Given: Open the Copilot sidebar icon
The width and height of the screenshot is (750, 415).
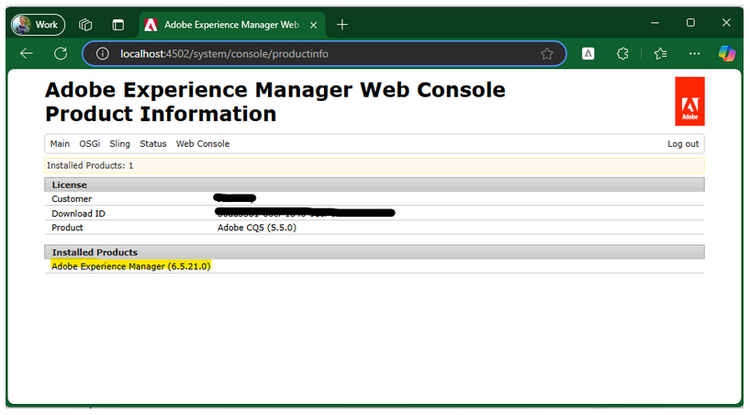Looking at the screenshot, I should click(727, 54).
